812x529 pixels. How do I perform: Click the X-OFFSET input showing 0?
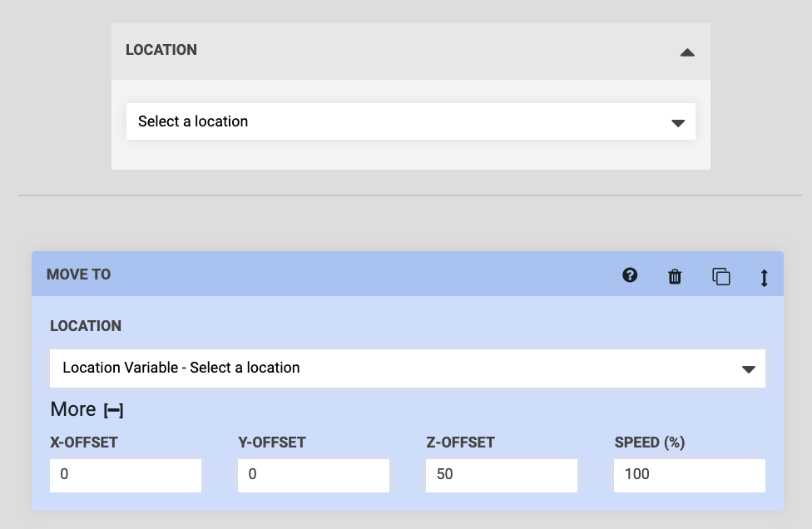[x=125, y=475]
